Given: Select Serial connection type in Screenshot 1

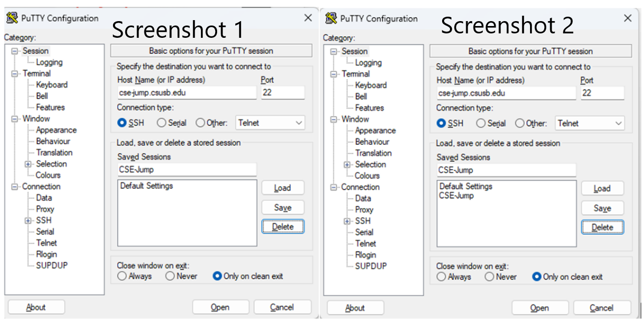Looking at the screenshot, I should (161, 123).
